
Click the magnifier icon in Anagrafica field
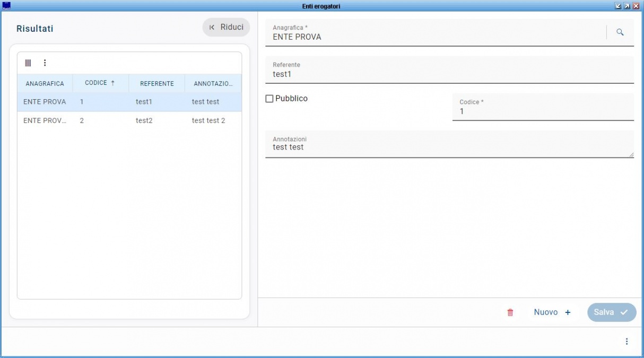[x=620, y=32]
